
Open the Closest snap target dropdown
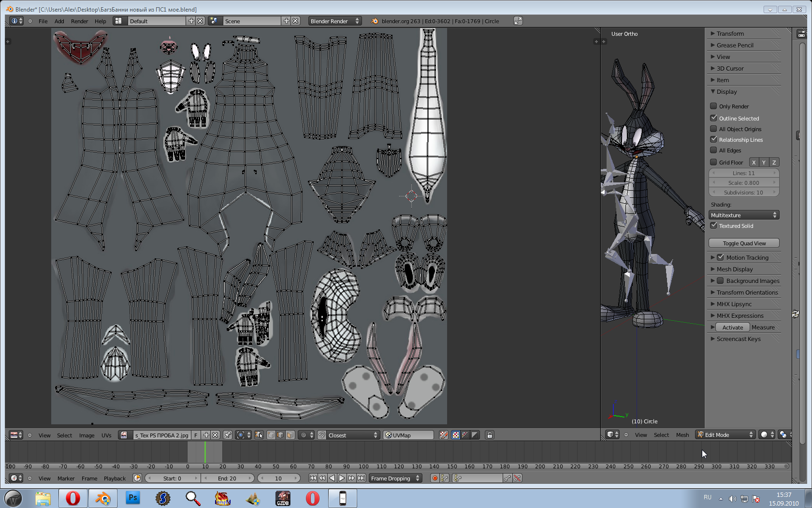coord(353,435)
